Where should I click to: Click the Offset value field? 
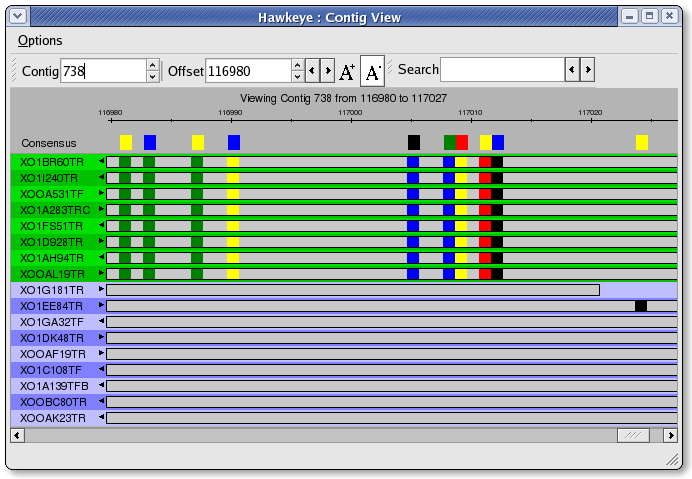(247, 71)
